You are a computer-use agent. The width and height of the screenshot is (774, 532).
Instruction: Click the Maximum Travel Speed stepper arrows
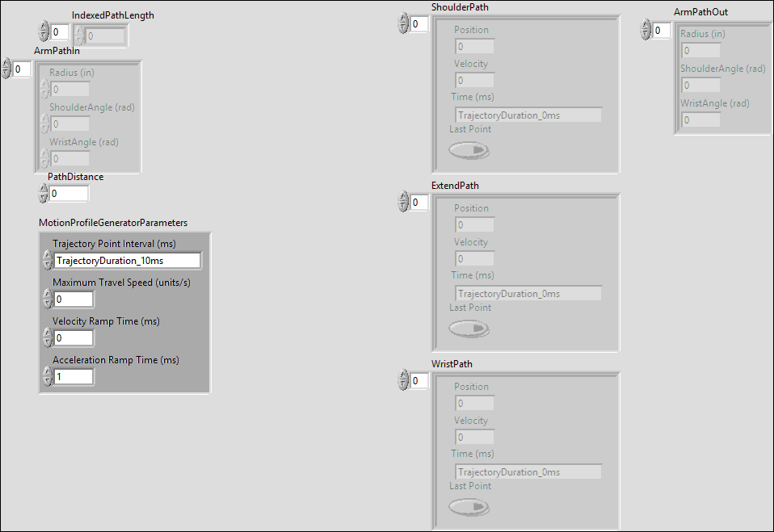coord(47,300)
